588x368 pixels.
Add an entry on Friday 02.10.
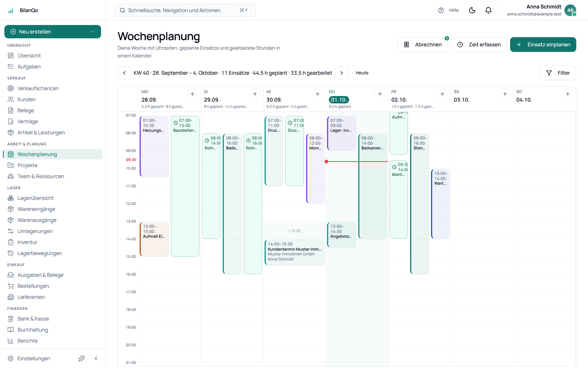pos(442,94)
